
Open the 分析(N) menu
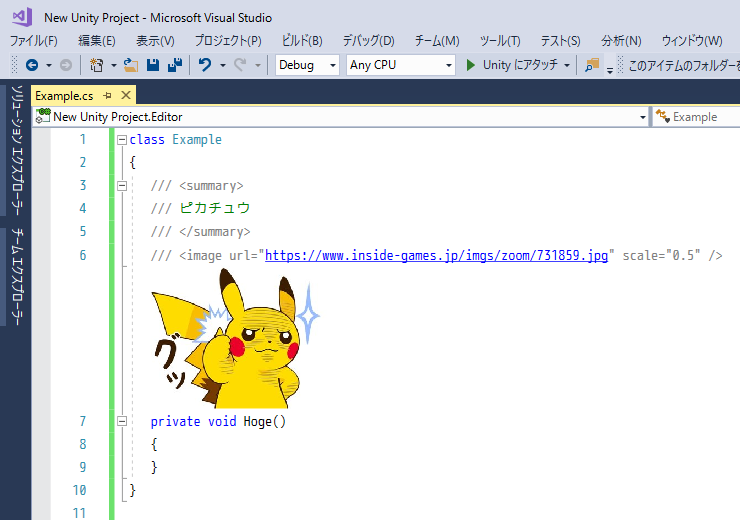pyautogui.click(x=621, y=41)
